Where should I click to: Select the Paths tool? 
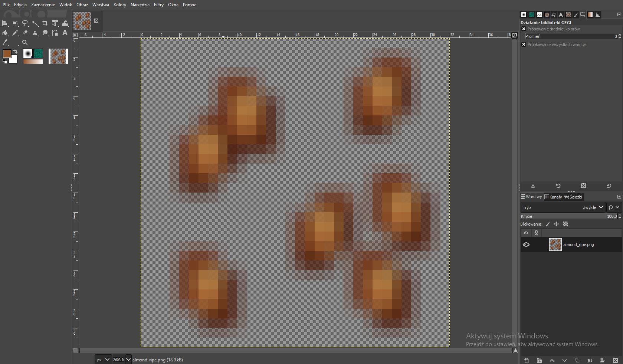point(55,33)
